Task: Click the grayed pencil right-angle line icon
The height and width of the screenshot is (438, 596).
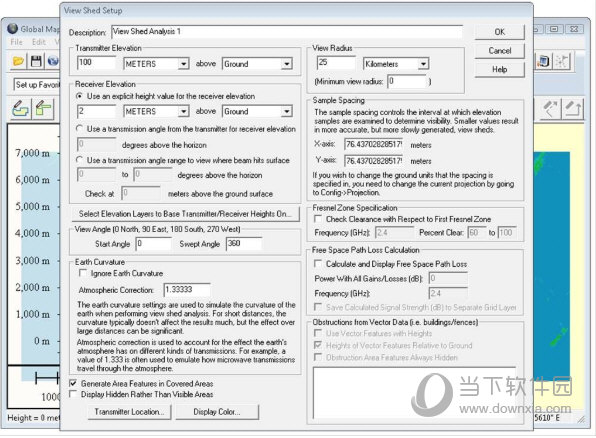Action: click(x=573, y=110)
